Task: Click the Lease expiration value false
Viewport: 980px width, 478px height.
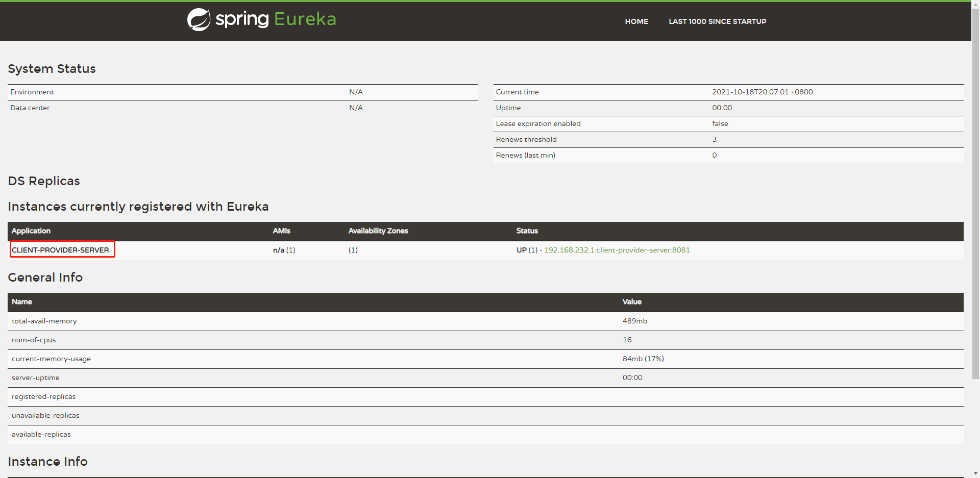Action: tap(720, 123)
